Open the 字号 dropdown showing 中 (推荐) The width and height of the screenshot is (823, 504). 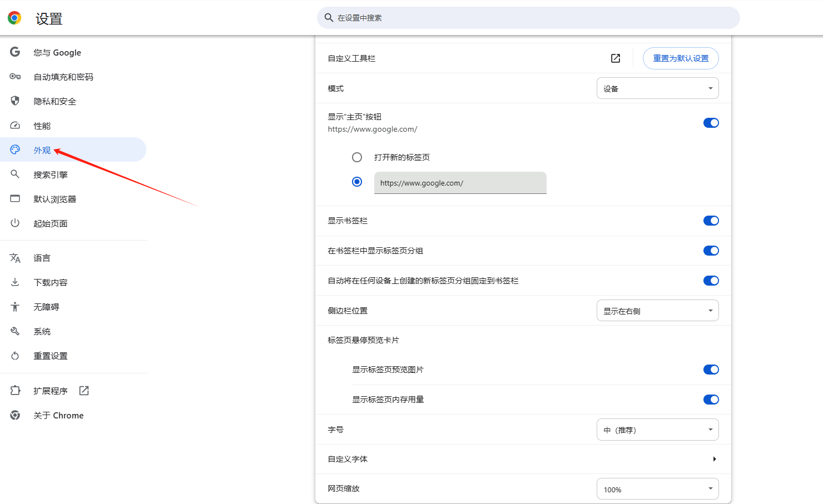[658, 430]
